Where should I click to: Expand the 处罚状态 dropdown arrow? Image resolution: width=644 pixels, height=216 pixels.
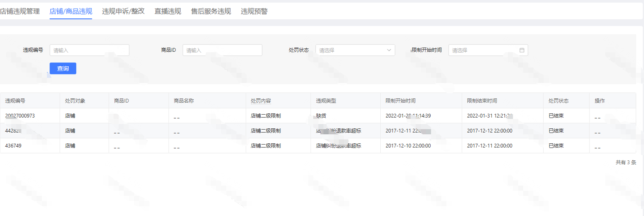pyautogui.click(x=389, y=50)
